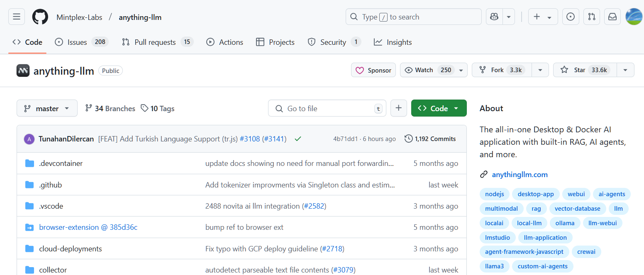Viewport: 644px width, 275px height.
Task: Open the Insights tab
Action: 393,42
